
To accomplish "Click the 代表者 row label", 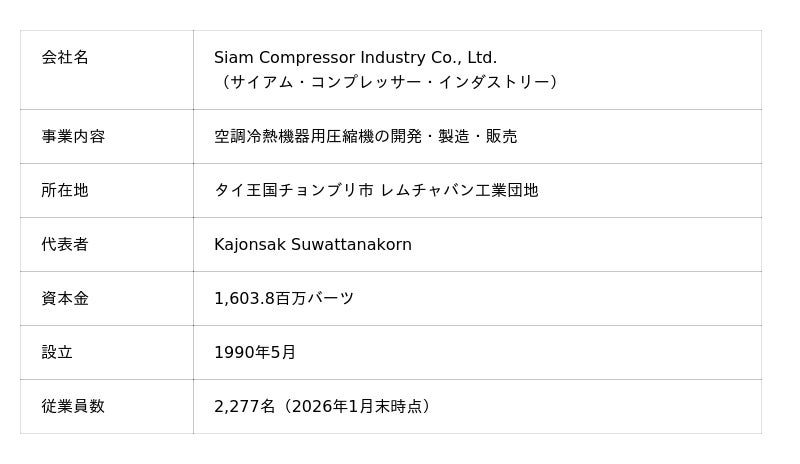I will (x=65, y=244).
